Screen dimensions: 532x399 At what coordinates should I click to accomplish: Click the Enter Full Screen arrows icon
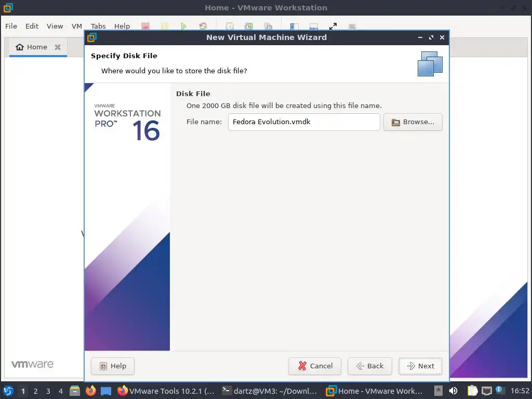[x=333, y=26]
